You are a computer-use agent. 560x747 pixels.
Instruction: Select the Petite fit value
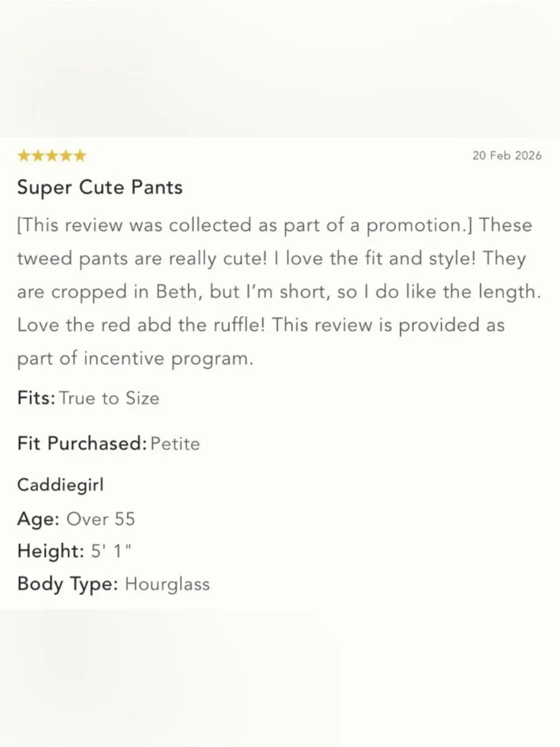click(175, 444)
